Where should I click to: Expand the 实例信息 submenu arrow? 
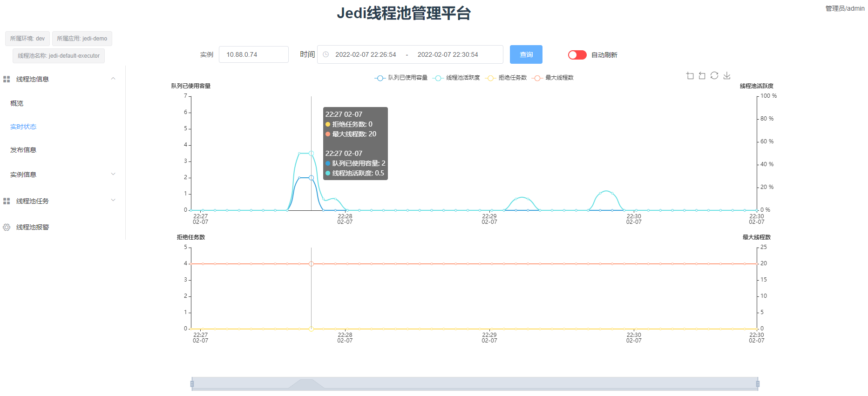point(113,174)
